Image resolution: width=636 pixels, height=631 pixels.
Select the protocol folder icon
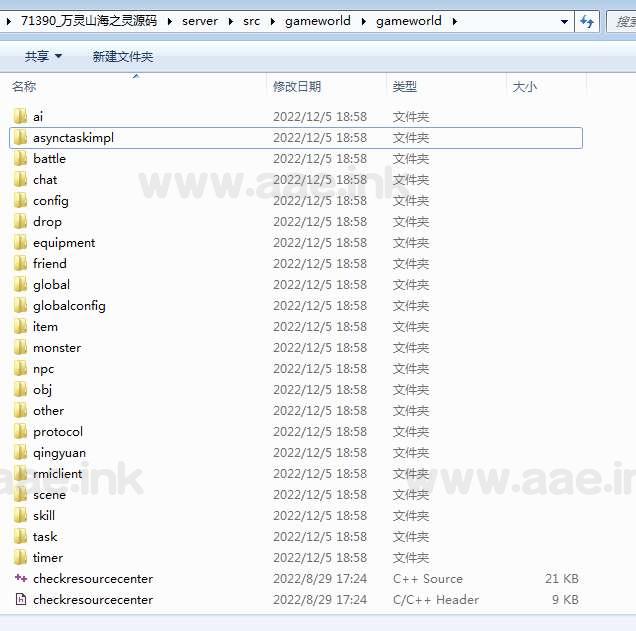(x=20, y=431)
